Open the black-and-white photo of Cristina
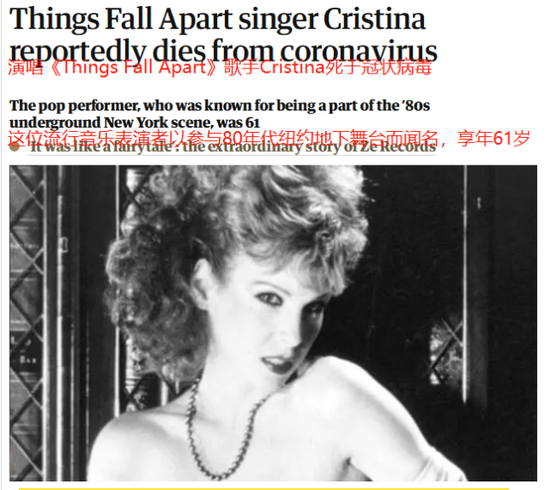The image size is (550, 490). [273, 323]
